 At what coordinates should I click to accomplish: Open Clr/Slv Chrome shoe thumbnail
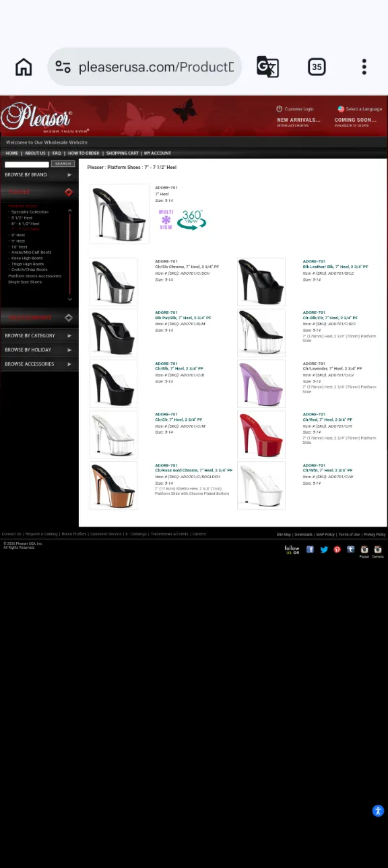pos(113,281)
